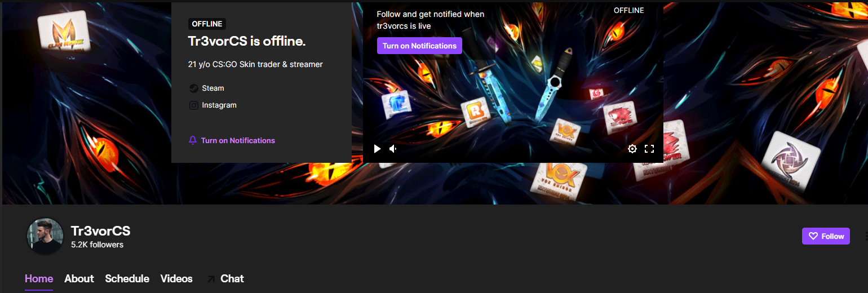
Task: Click 'Tr3vorCS is offline.' heading
Action: coord(247,42)
